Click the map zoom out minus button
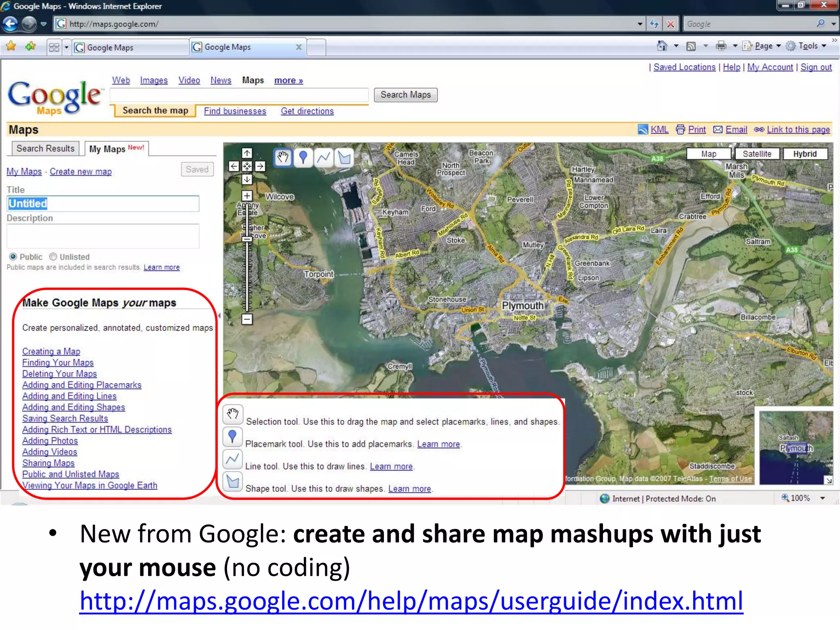 [247, 319]
